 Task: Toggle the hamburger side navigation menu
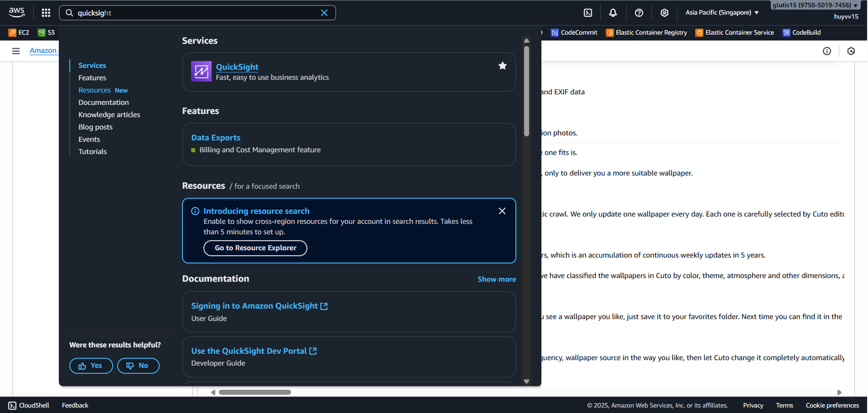pyautogui.click(x=16, y=51)
